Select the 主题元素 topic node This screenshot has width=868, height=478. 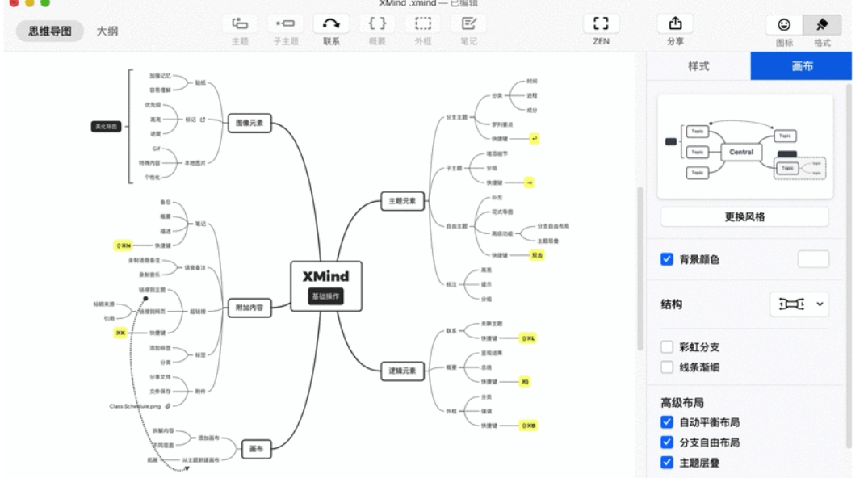coord(402,201)
